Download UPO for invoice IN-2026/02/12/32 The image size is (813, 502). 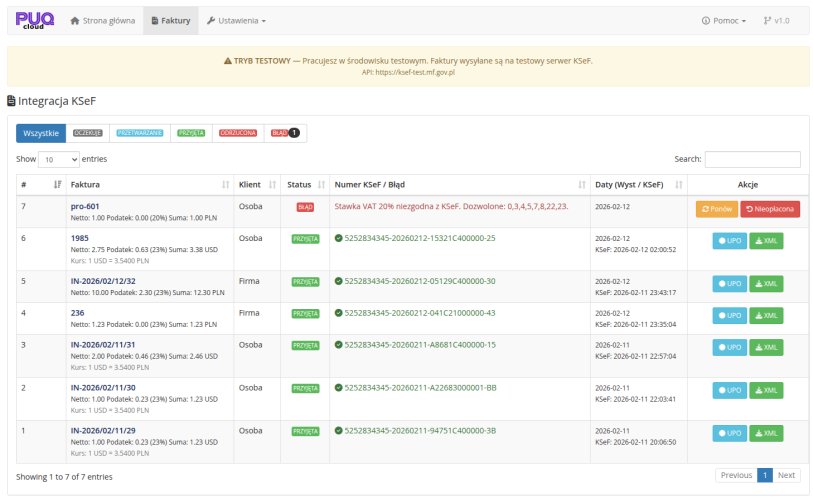(730, 284)
